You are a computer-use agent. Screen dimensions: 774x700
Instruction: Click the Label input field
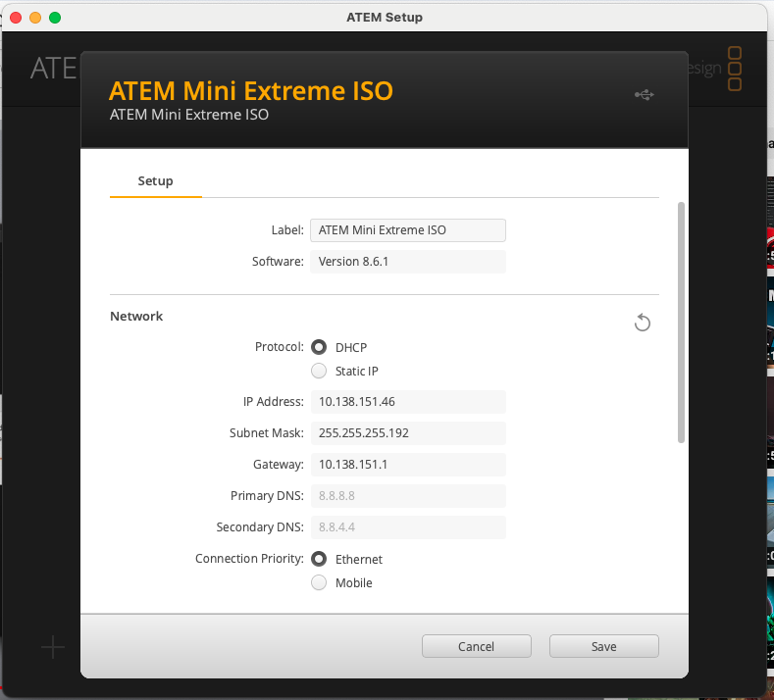pyautogui.click(x=408, y=230)
